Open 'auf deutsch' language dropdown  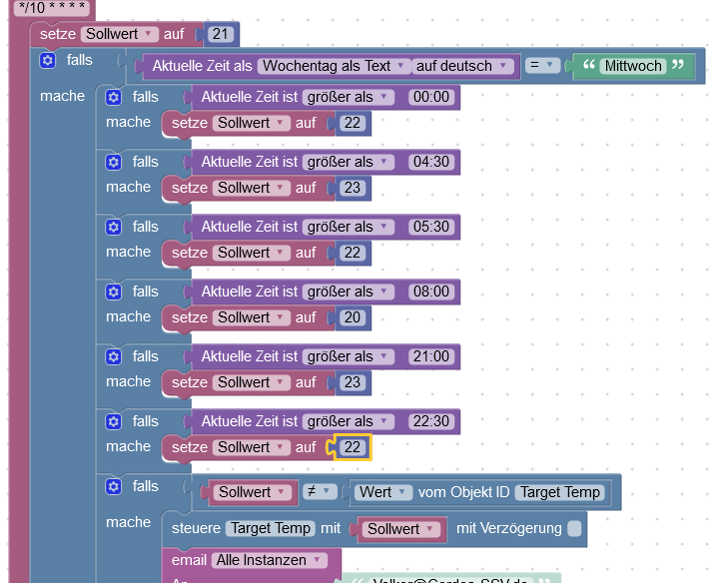point(462,66)
